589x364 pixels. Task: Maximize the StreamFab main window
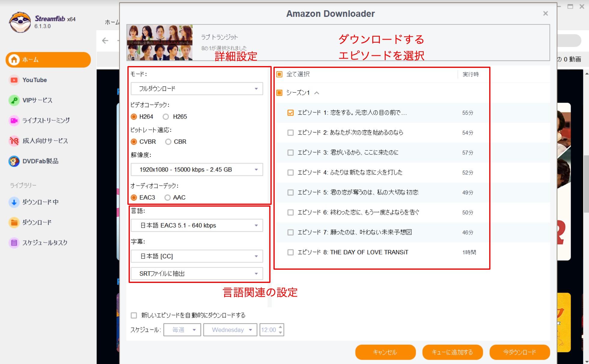tap(570, 7)
